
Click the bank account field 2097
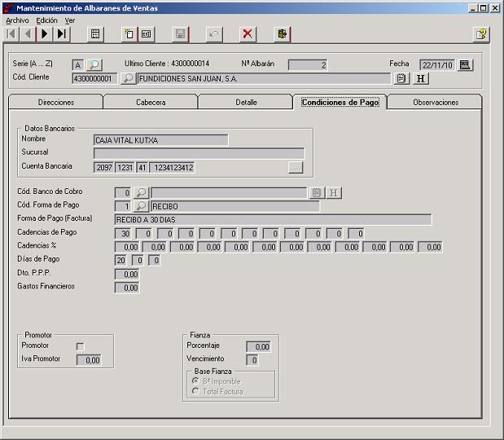104,168
